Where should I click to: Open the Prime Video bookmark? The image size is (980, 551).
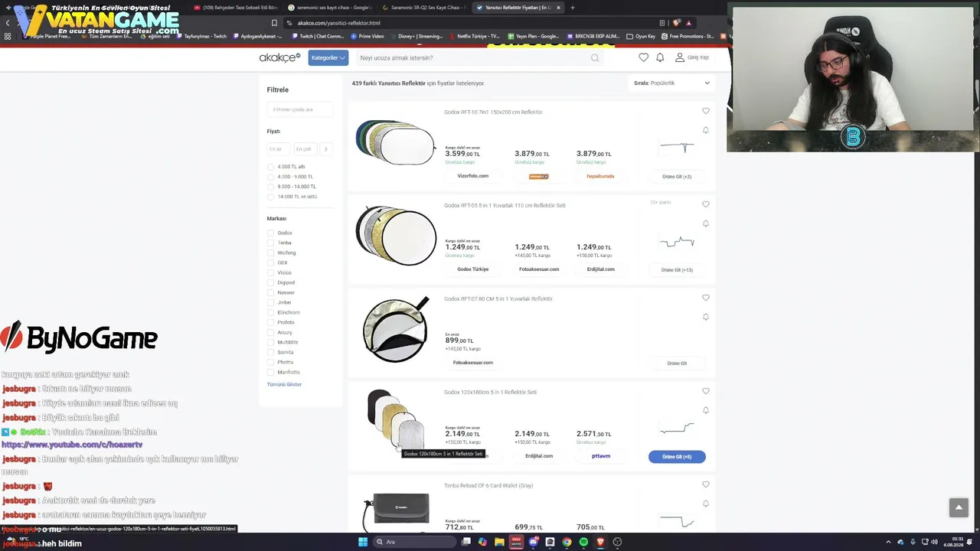[367, 36]
